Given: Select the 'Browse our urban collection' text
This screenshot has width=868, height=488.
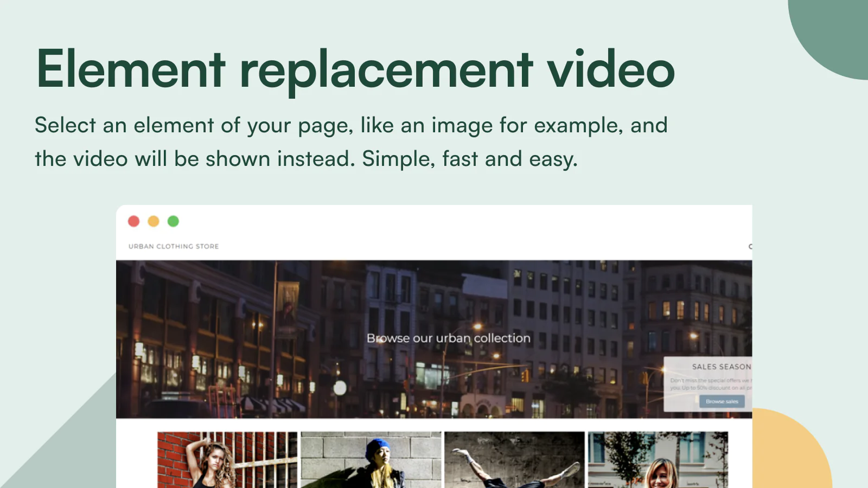Looking at the screenshot, I should tap(448, 338).
